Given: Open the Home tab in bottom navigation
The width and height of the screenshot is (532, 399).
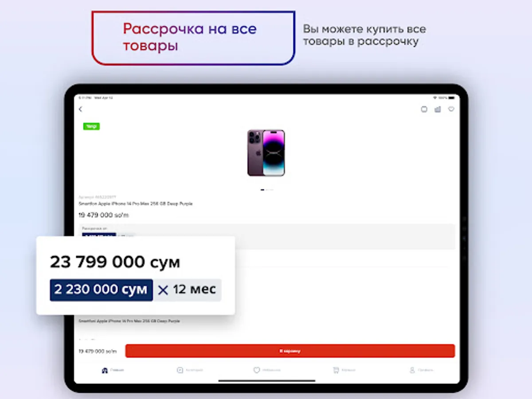Looking at the screenshot, I should (113, 370).
